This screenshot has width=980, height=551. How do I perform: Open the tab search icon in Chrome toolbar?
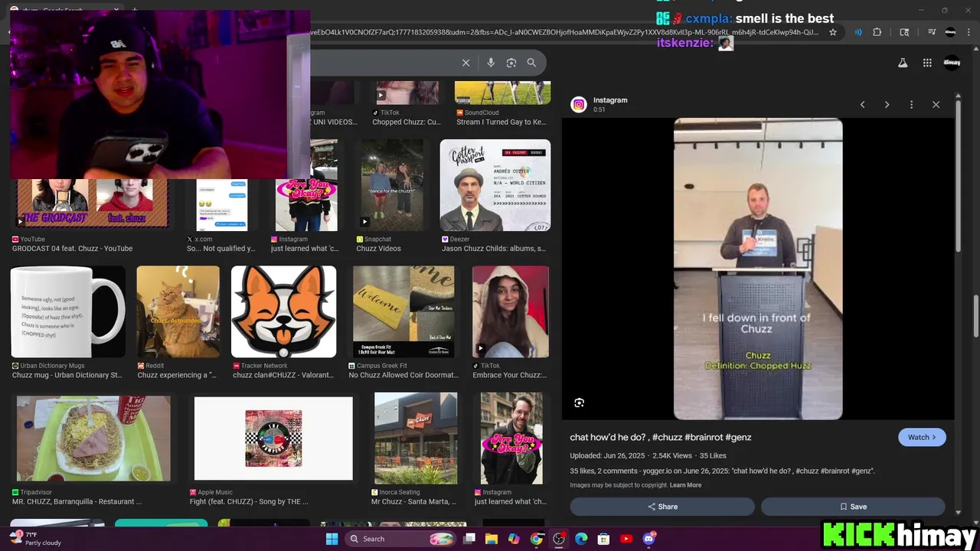pos(904,32)
